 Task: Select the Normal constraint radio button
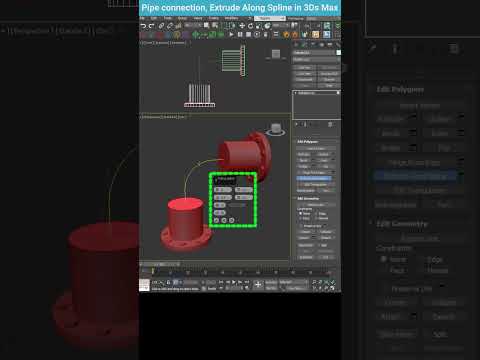click(x=316, y=218)
